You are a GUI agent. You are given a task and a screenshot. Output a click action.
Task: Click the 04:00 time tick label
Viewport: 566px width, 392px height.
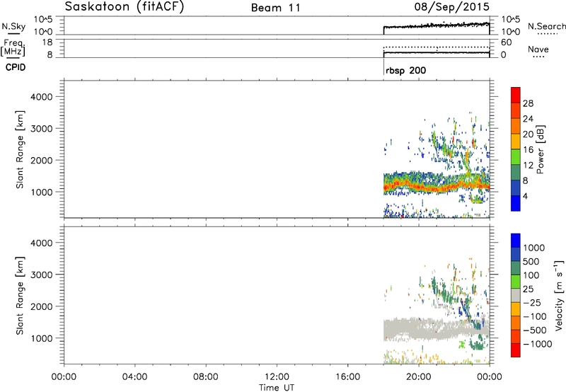pos(134,377)
